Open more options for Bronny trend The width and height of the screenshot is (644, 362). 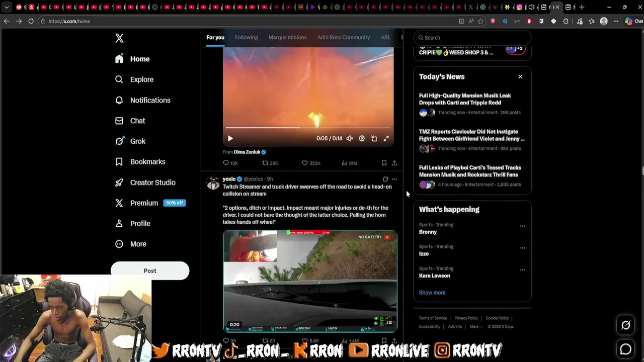(x=522, y=226)
